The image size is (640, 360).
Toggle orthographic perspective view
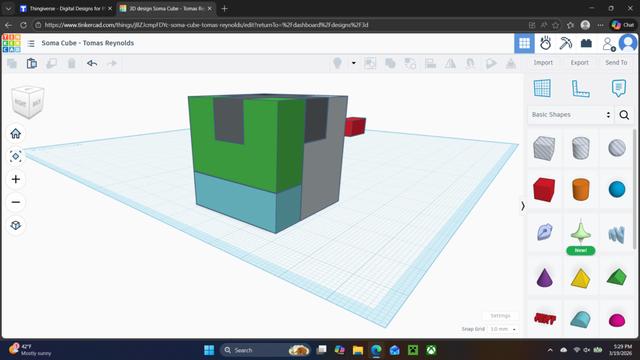click(x=16, y=225)
